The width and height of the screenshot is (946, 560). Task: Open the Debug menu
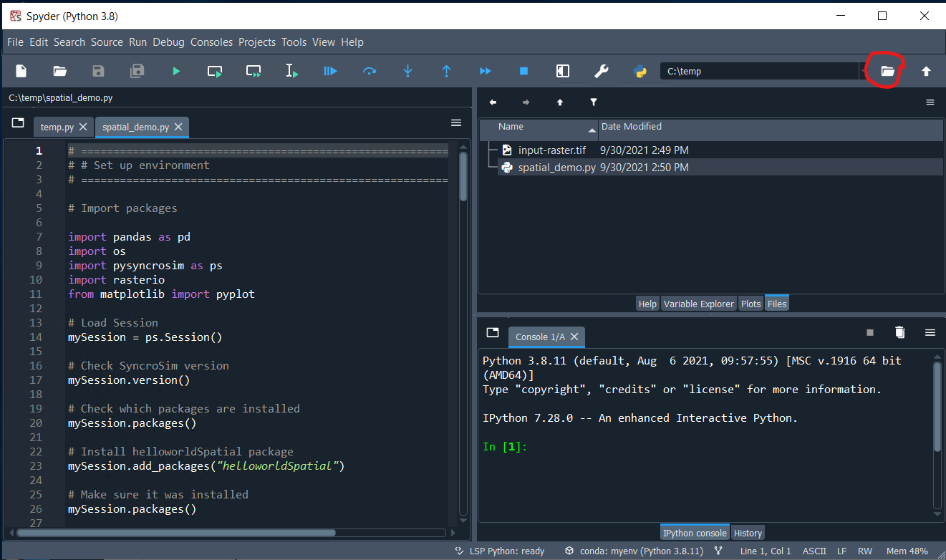point(168,42)
